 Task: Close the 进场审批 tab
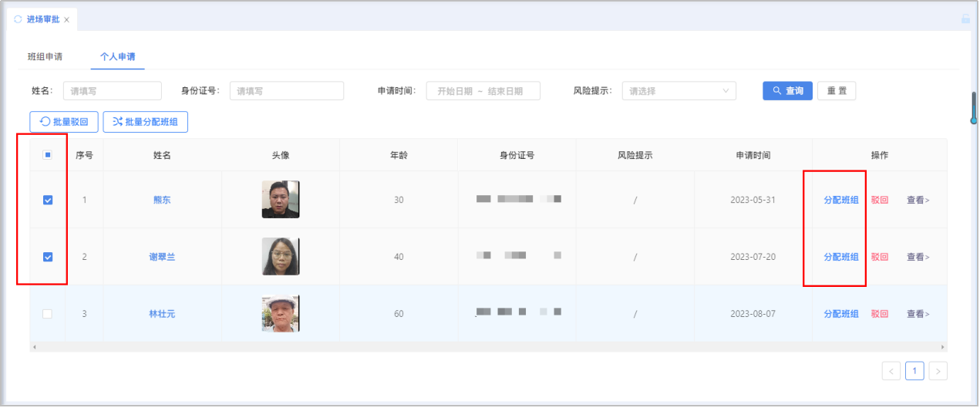point(66,20)
